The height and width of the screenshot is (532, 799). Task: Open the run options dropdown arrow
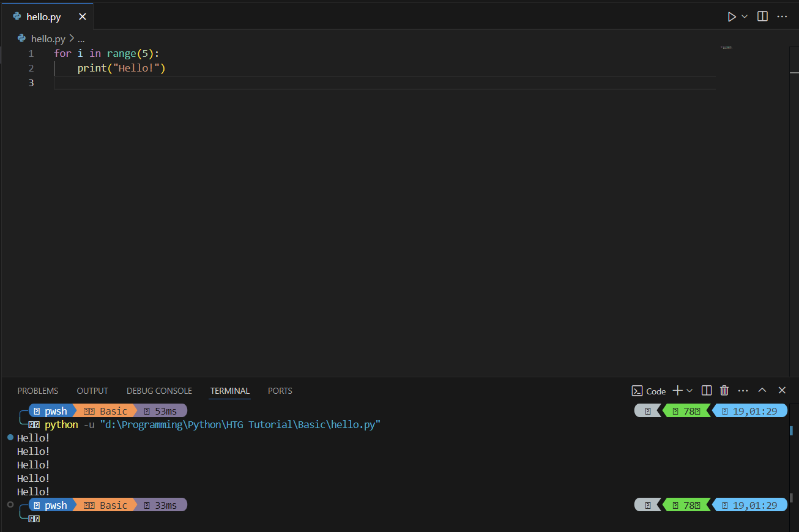745,17
